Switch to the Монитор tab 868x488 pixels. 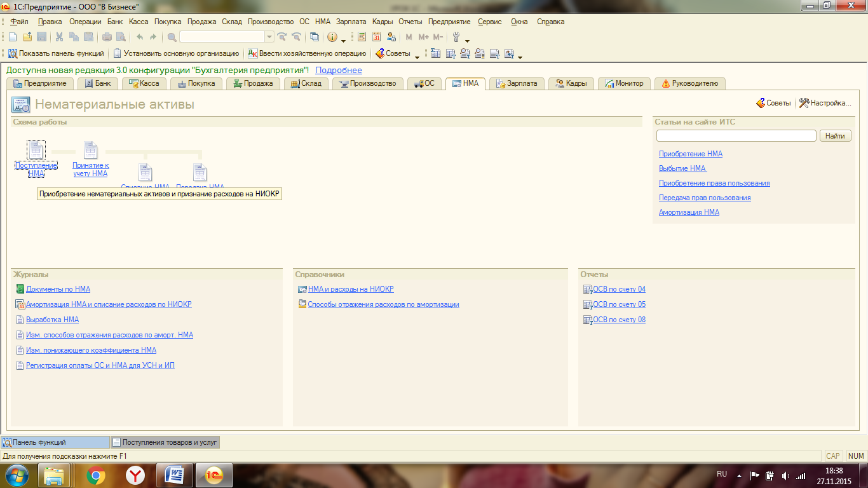625,83
